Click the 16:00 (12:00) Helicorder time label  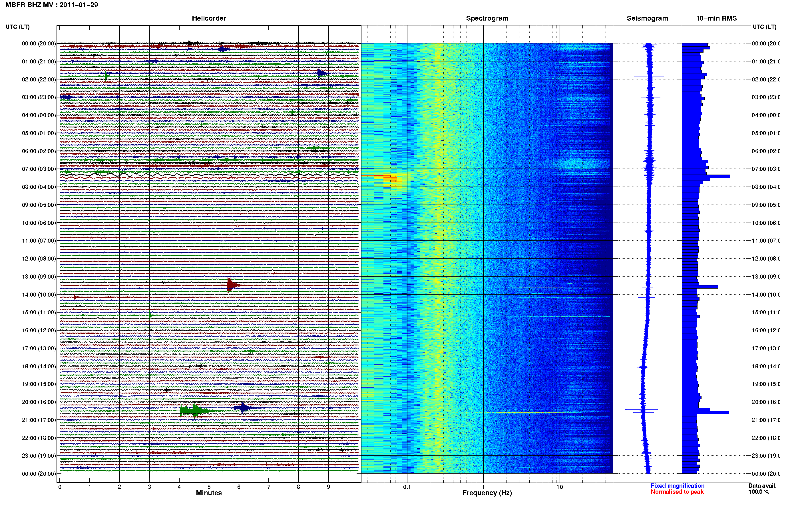point(39,330)
